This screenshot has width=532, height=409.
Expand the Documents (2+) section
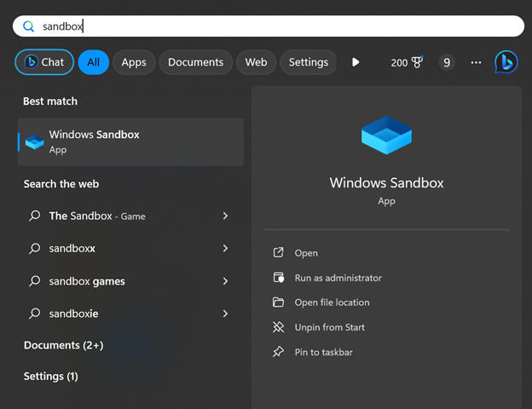click(x=63, y=345)
